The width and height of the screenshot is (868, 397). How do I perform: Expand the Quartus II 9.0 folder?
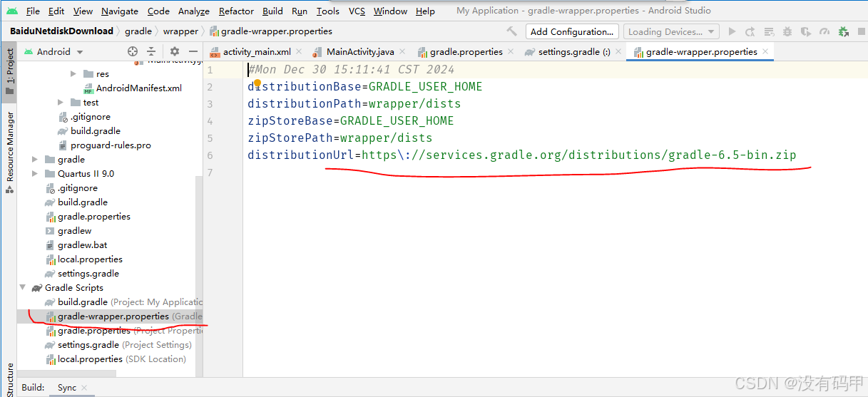click(35, 174)
